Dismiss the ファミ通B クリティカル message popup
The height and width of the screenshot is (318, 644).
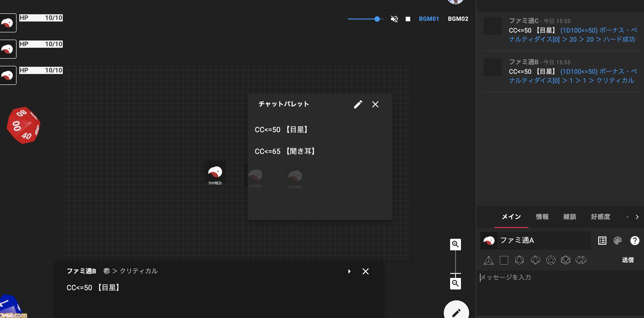(x=366, y=271)
